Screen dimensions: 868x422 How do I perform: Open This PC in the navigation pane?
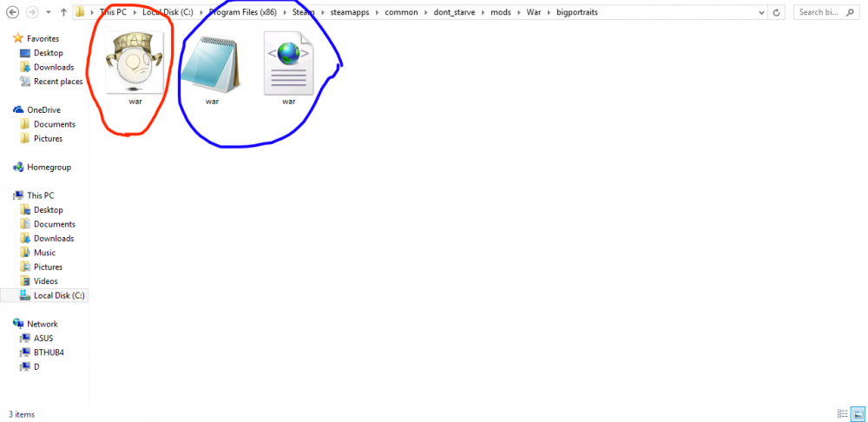pyautogui.click(x=41, y=195)
